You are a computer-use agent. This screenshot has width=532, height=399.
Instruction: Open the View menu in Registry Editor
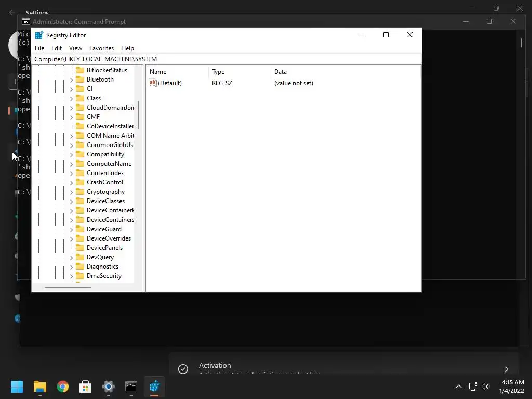[x=75, y=48]
